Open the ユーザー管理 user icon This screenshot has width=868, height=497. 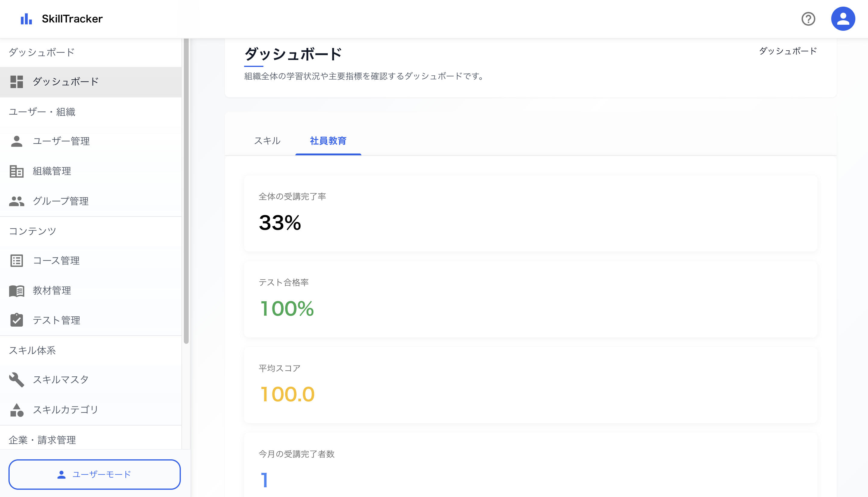coord(17,141)
